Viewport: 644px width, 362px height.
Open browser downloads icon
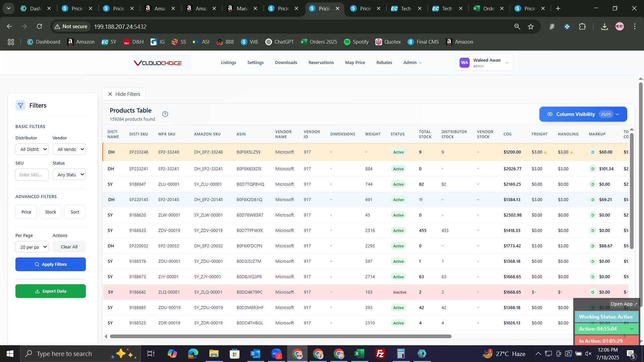(x=604, y=26)
